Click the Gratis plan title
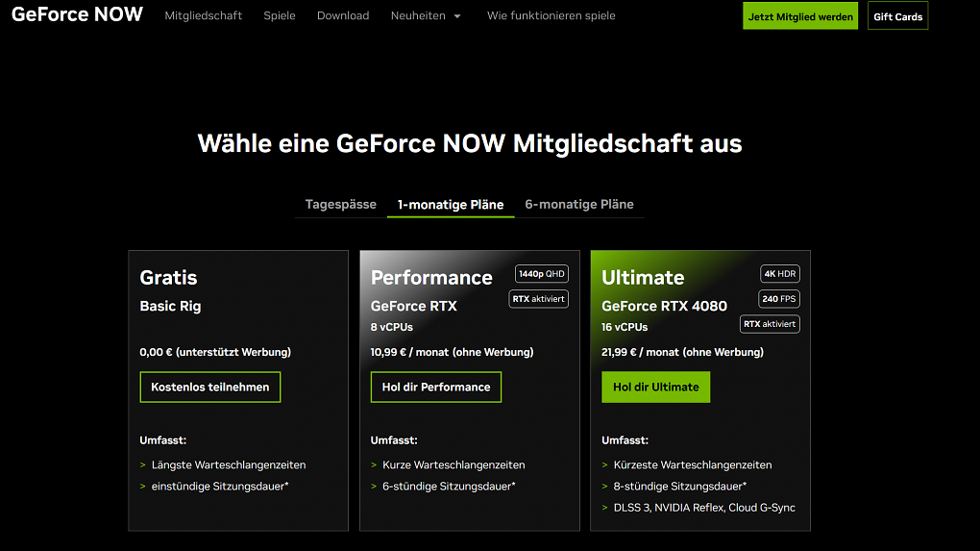Image resolution: width=980 pixels, height=551 pixels. (168, 278)
